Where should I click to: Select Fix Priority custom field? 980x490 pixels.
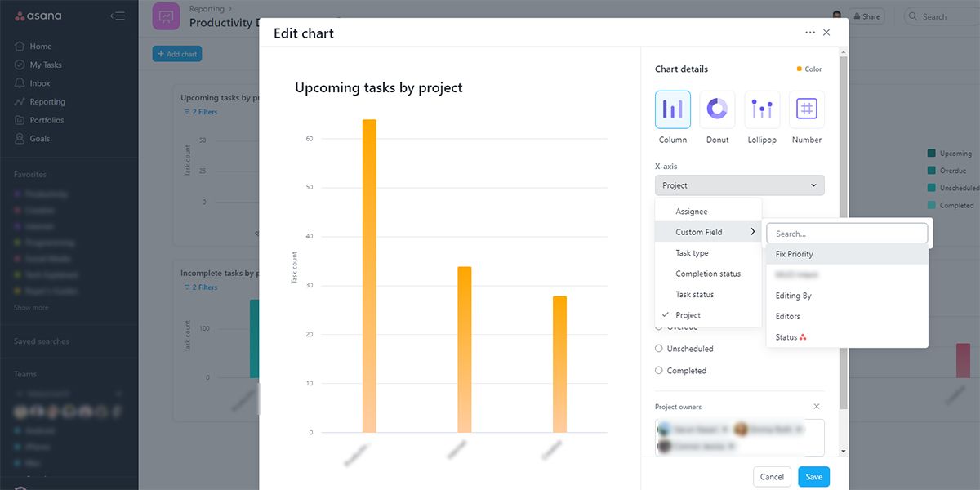pos(794,254)
